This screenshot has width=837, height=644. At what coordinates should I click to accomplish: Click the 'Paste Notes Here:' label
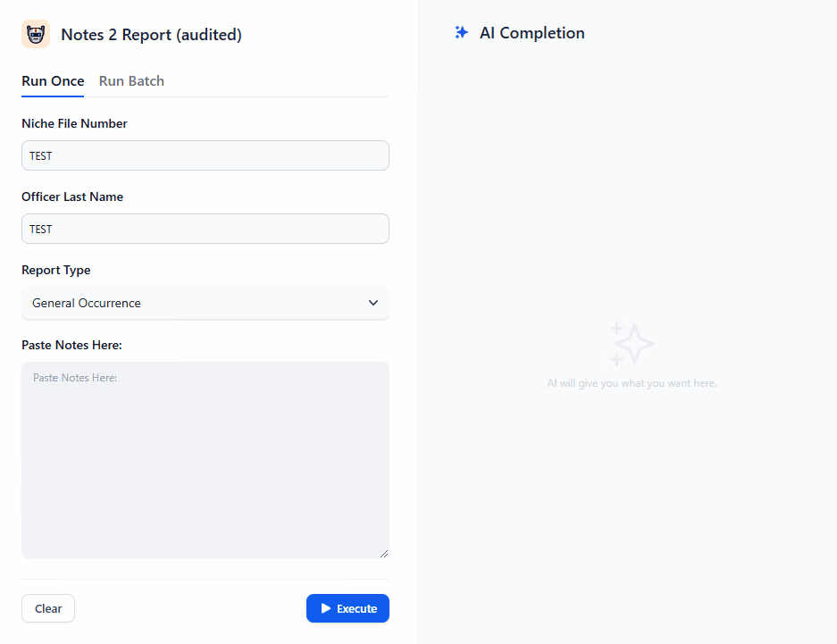pos(71,345)
